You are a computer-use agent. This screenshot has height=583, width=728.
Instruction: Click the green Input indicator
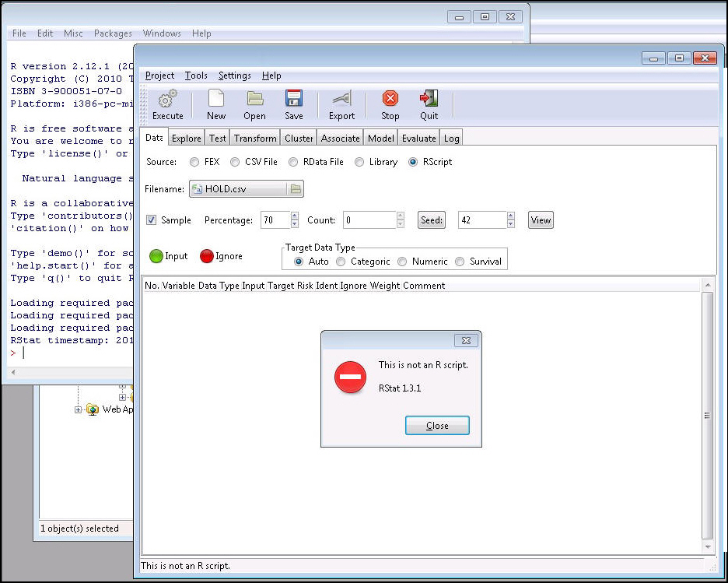pos(156,256)
